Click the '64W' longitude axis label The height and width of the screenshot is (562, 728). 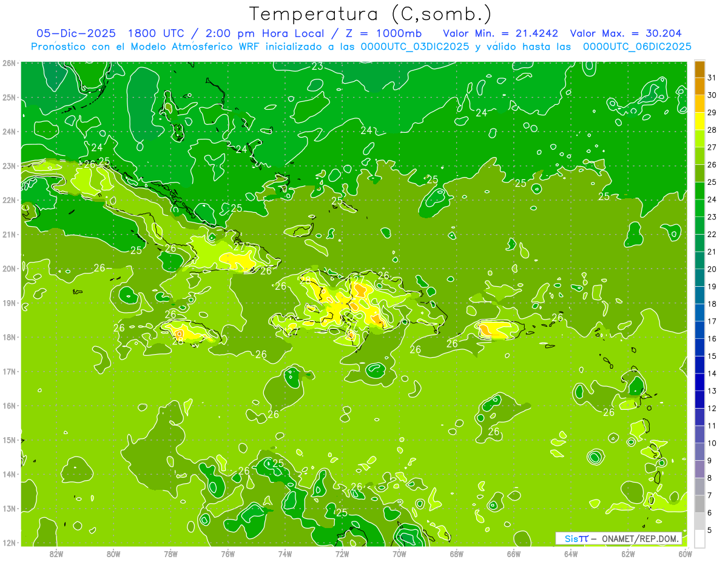click(571, 553)
